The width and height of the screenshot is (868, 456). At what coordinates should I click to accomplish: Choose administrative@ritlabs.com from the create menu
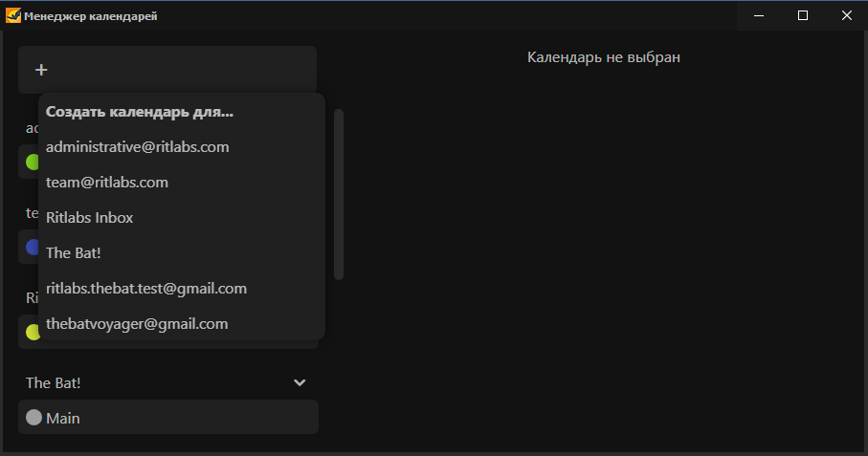tap(181, 147)
